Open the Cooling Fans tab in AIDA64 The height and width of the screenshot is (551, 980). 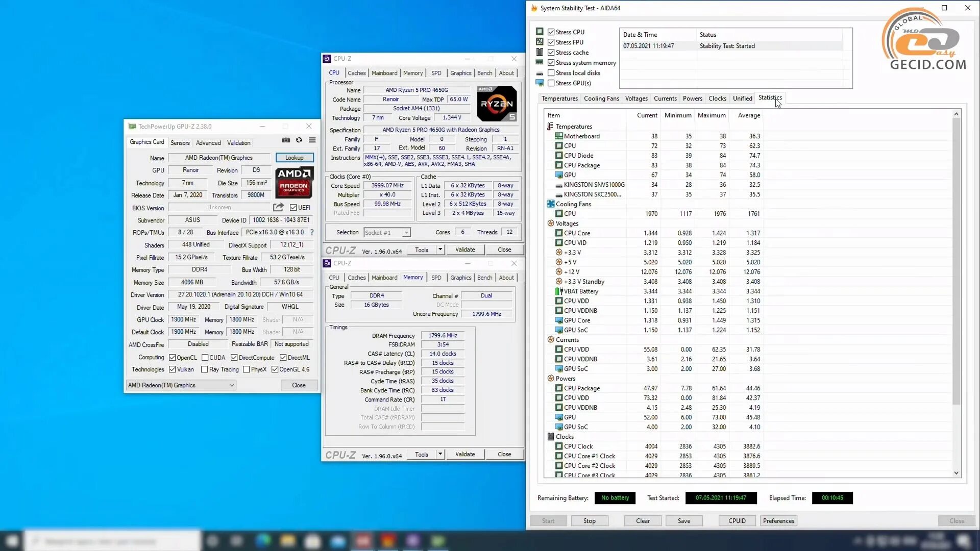601,98
